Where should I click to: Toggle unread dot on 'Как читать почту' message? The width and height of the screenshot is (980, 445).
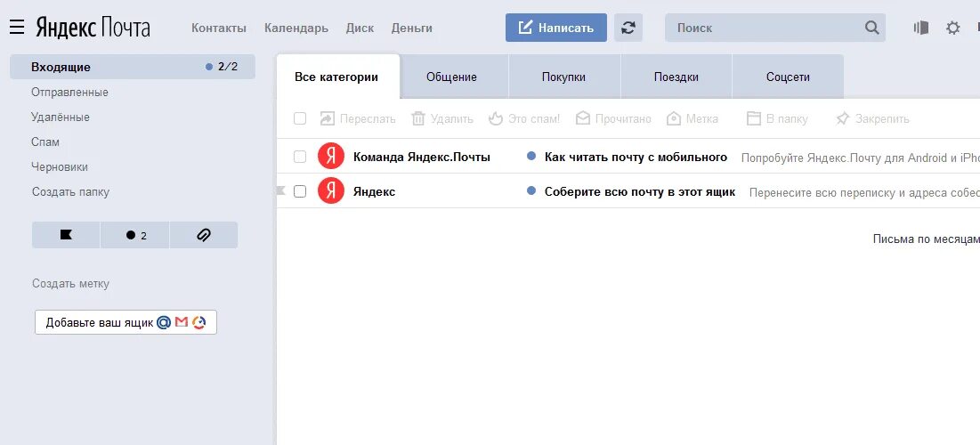pyautogui.click(x=531, y=157)
